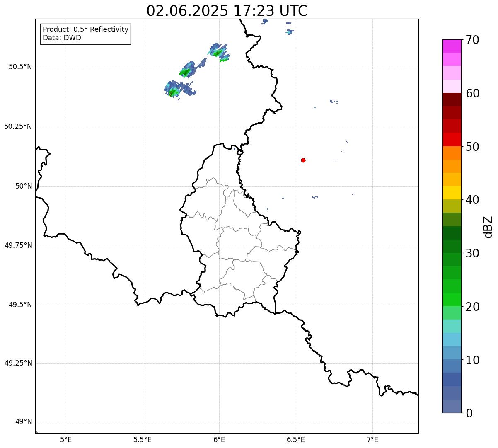The width and height of the screenshot is (498, 448).
Task: Click the 49.25°N latitude label
Action: tap(18, 363)
